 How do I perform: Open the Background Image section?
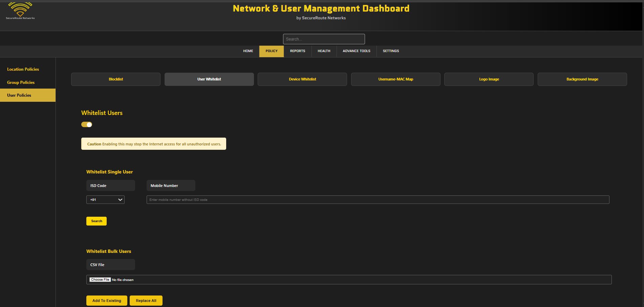[582, 79]
